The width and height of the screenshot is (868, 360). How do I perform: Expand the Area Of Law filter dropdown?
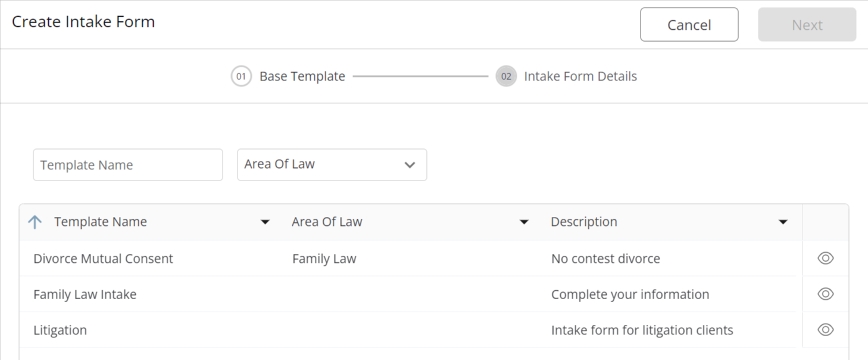click(x=332, y=165)
